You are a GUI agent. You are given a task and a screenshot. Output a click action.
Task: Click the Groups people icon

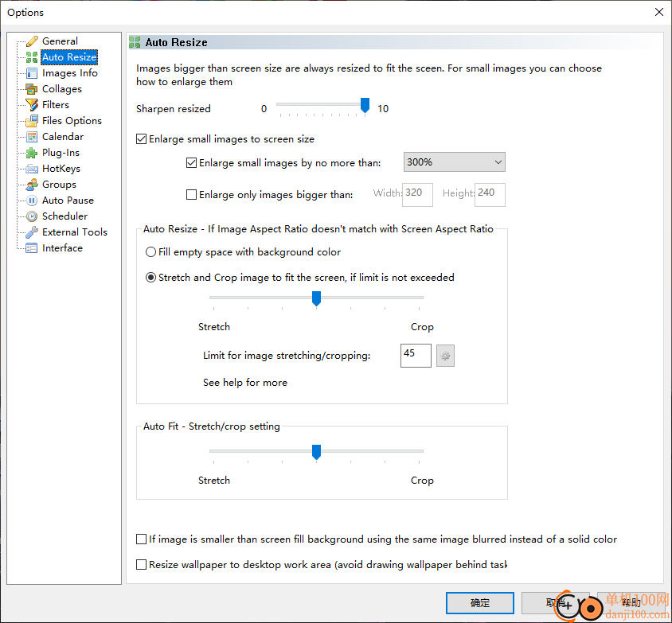(x=32, y=185)
